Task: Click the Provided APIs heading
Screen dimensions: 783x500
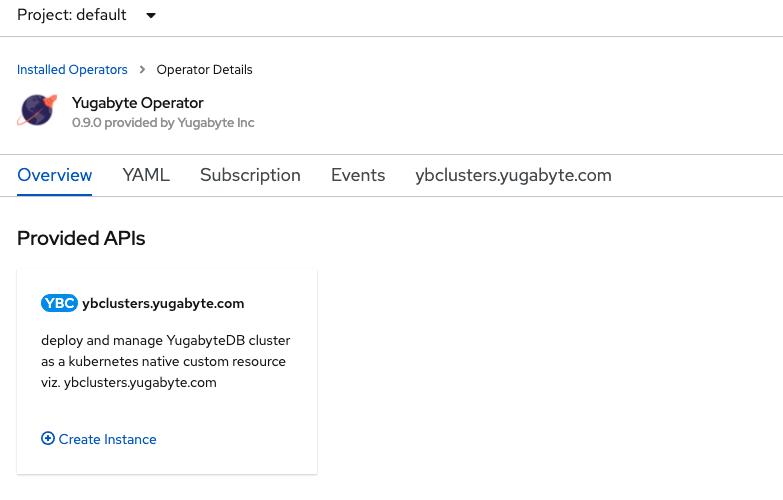Action: click(81, 238)
